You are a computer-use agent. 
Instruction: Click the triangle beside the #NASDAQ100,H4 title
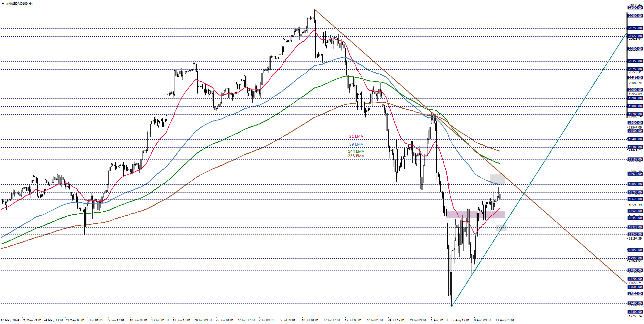[x=3, y=4]
